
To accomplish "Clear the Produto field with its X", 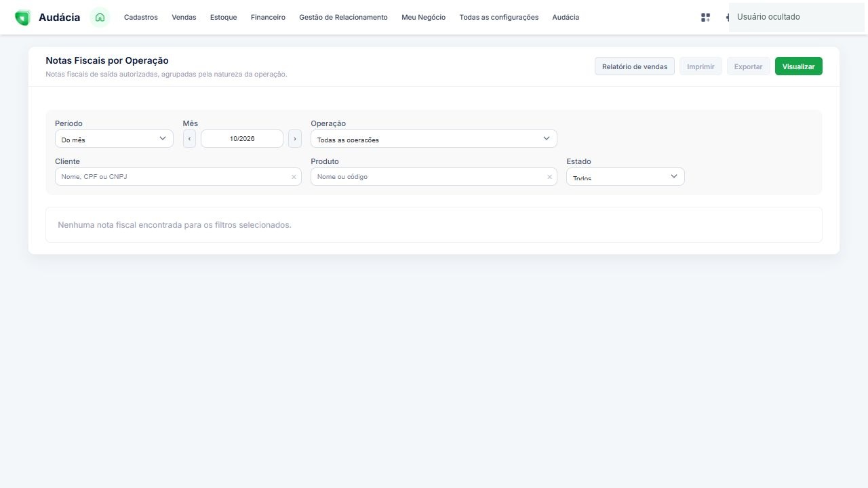I will point(549,177).
